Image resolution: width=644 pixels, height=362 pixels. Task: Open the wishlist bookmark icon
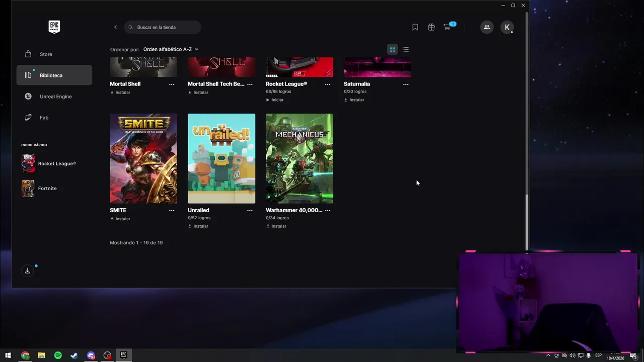click(415, 27)
